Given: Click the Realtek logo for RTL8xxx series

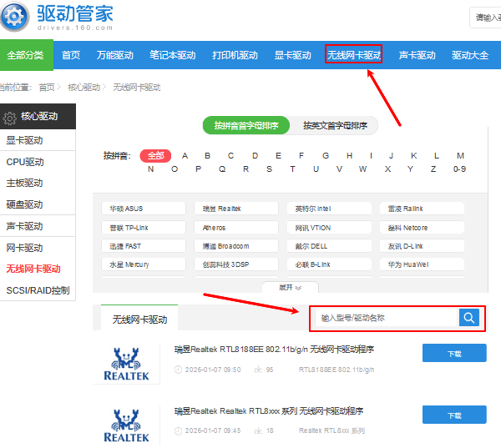Looking at the screenshot, I should coord(126,425).
